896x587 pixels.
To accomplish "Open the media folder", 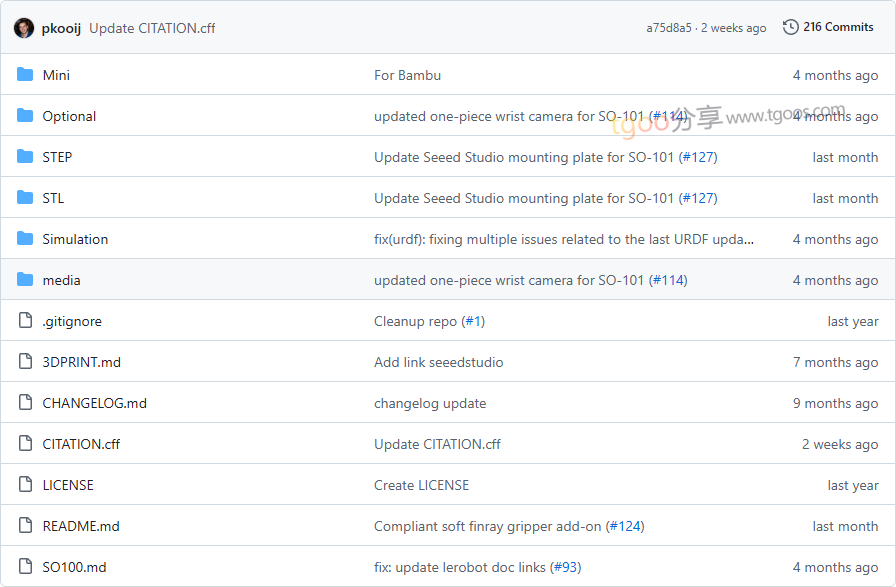I will pos(61,280).
